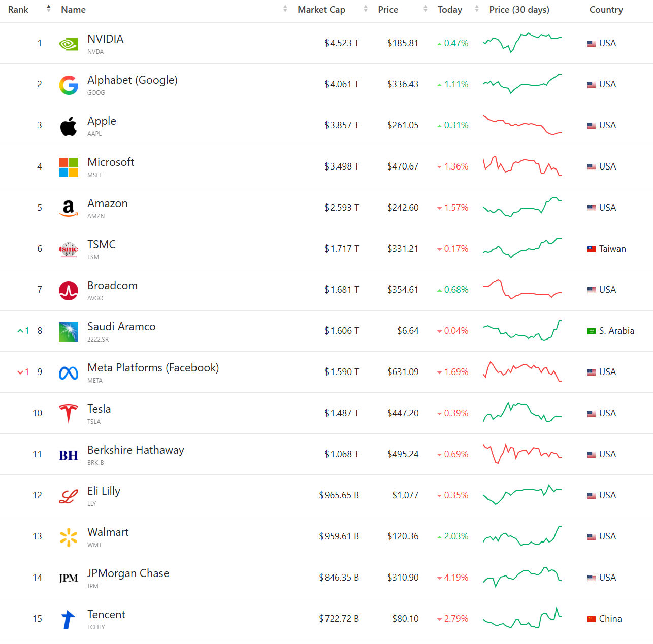Image resolution: width=653 pixels, height=644 pixels.
Task: Sort by the Price column header
Action: (388, 10)
